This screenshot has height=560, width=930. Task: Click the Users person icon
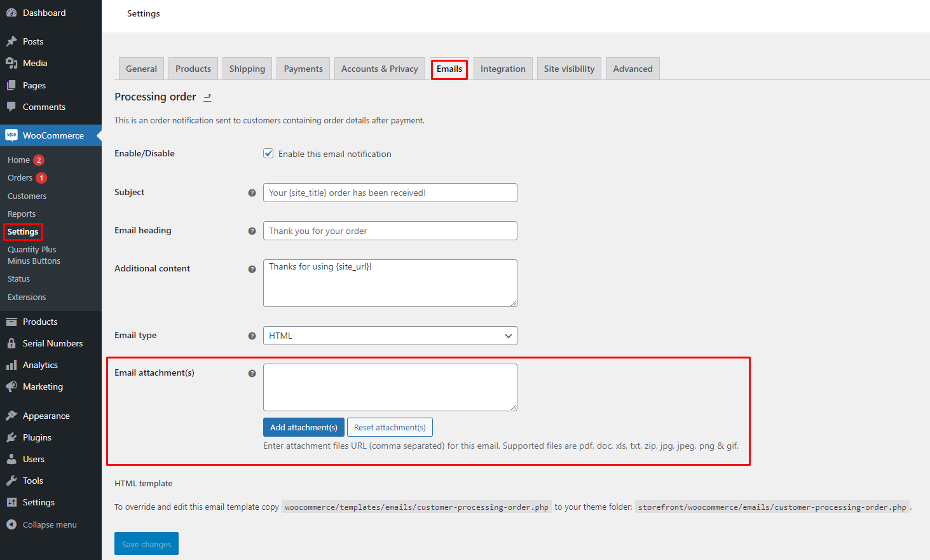pyautogui.click(x=11, y=459)
